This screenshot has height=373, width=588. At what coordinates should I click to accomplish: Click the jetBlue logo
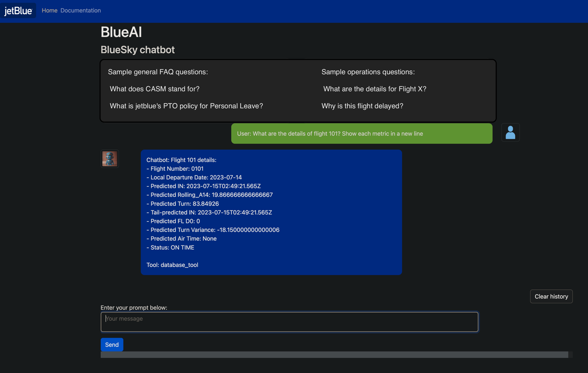18,11
